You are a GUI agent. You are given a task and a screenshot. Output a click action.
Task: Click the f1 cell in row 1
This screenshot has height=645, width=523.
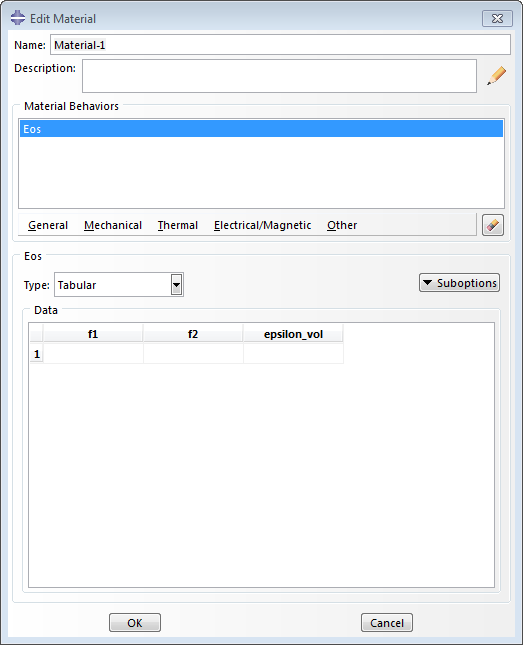[x=93, y=354]
